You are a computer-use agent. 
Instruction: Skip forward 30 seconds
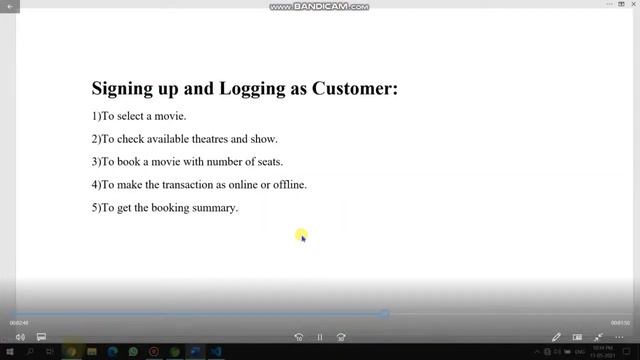click(341, 337)
